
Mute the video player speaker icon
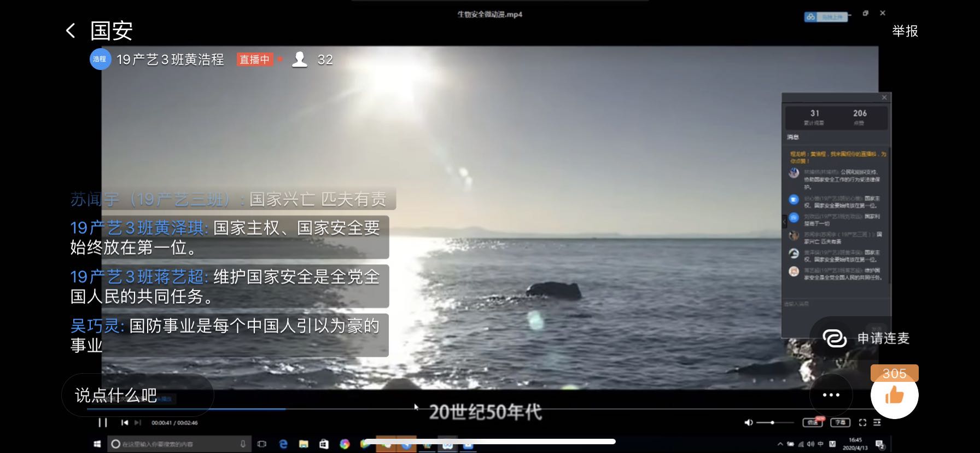749,422
